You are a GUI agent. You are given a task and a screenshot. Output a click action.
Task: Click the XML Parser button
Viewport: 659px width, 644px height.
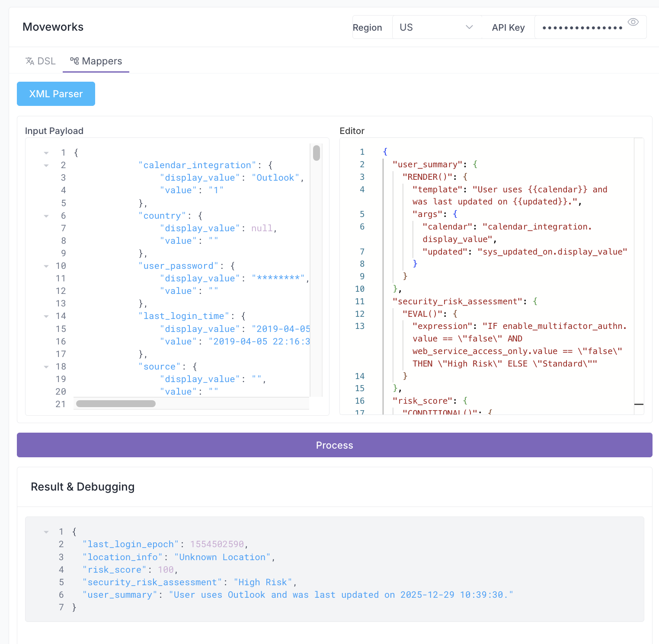coord(56,94)
